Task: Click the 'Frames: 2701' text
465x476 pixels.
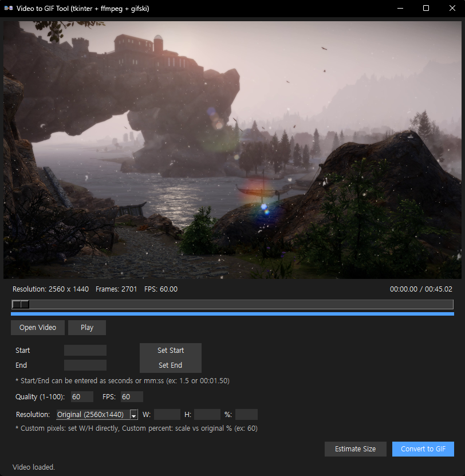Action: pos(116,289)
